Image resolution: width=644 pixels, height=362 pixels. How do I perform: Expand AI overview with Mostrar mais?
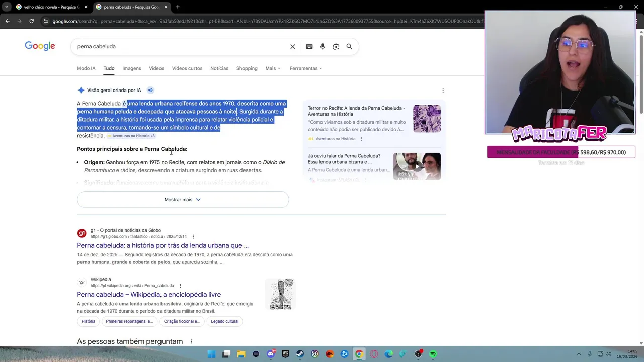point(183,200)
